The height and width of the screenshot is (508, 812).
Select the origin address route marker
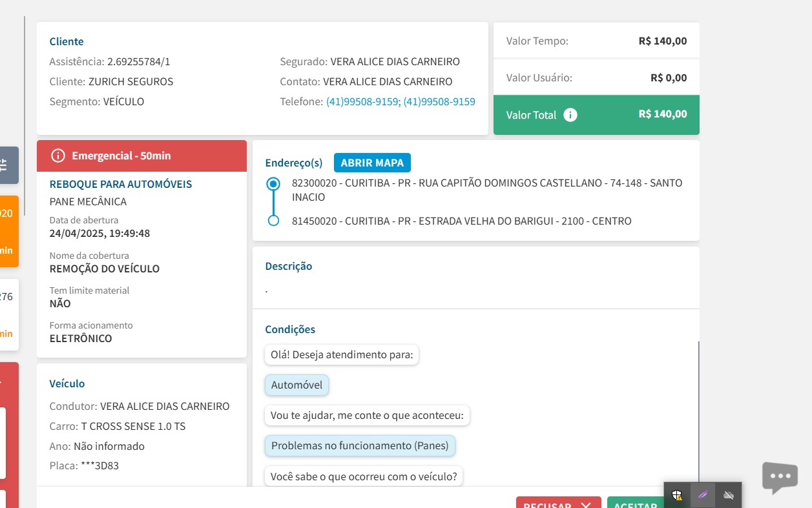click(x=273, y=184)
